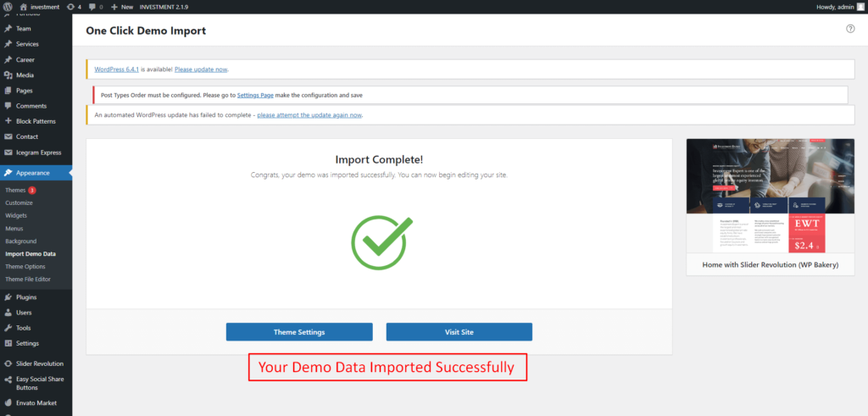Image resolution: width=868 pixels, height=416 pixels.
Task: Click the Import Complete! heading
Action: coord(379,160)
